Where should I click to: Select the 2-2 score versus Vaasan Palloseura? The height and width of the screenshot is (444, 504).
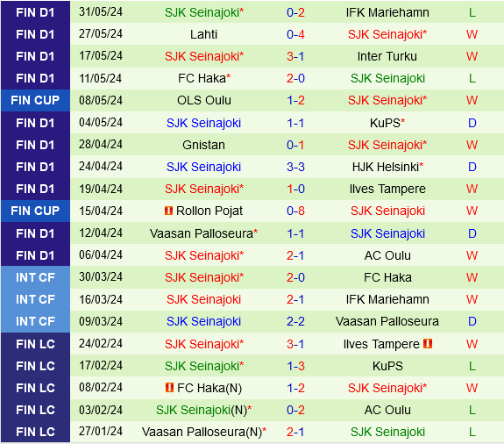coord(295,321)
